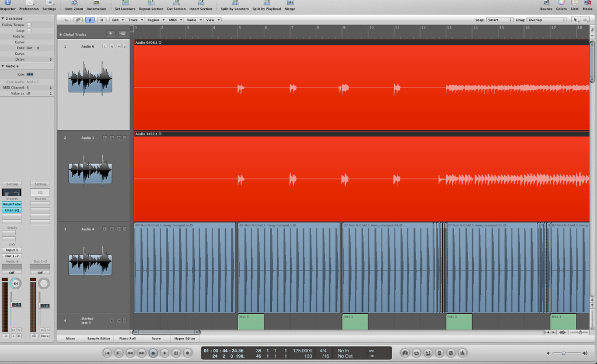Open the Hyper Editor tab
The width and height of the screenshot is (597, 364).
(x=184, y=338)
